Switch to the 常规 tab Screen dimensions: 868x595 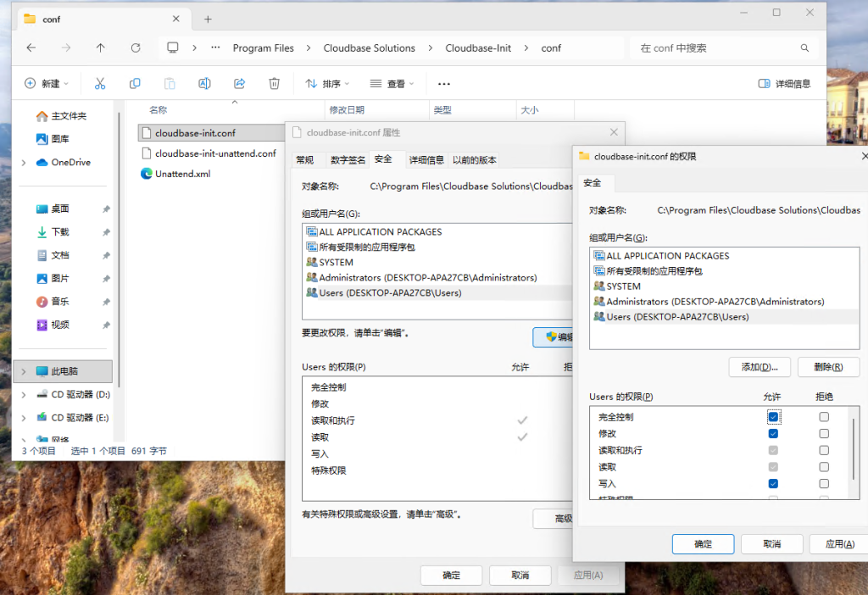tap(304, 159)
